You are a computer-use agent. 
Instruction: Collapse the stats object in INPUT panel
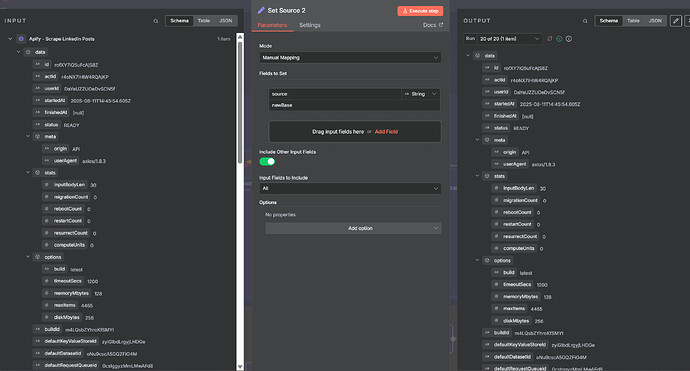(28, 173)
